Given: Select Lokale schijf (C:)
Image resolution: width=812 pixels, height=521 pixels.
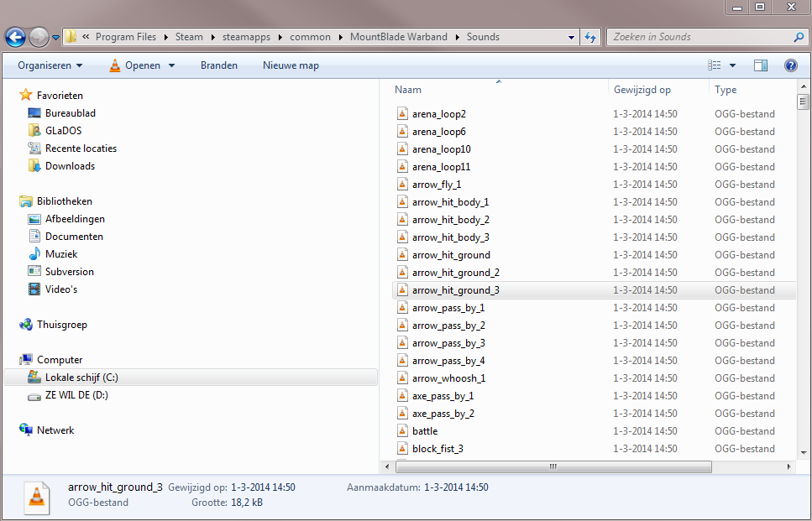Looking at the screenshot, I should (x=191, y=378).
